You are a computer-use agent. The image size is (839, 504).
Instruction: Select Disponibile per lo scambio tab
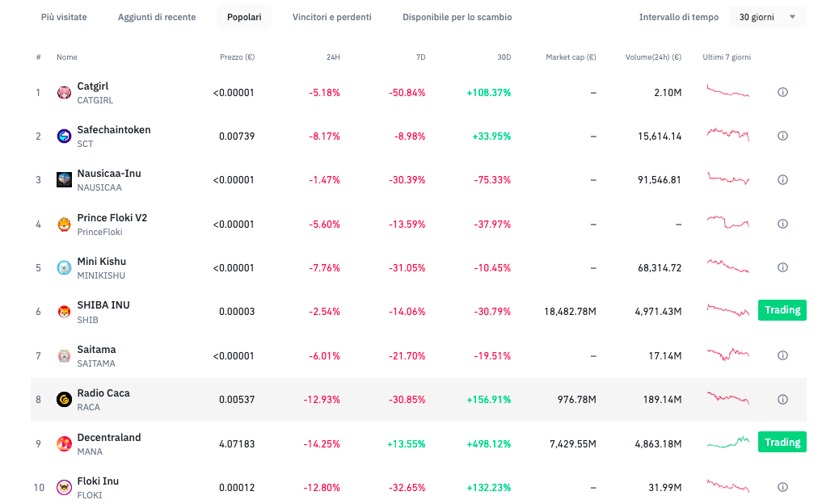pos(457,17)
